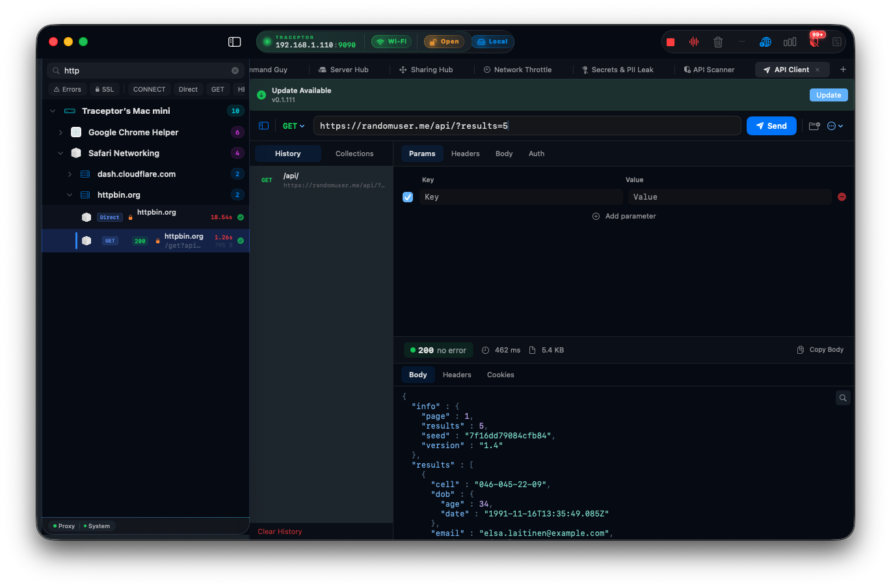Clear sessions with the trash icon

[718, 42]
